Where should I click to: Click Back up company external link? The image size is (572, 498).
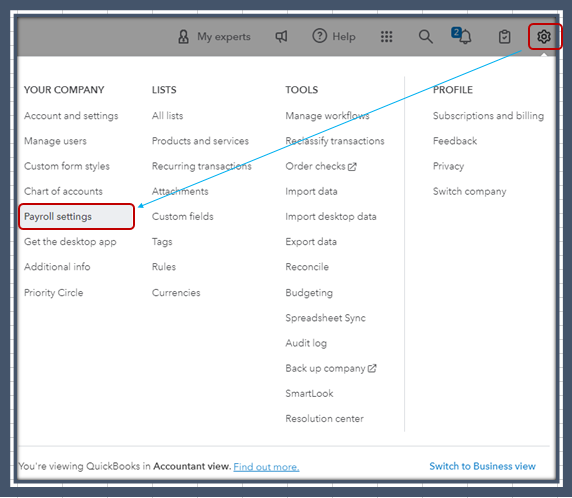click(x=331, y=368)
